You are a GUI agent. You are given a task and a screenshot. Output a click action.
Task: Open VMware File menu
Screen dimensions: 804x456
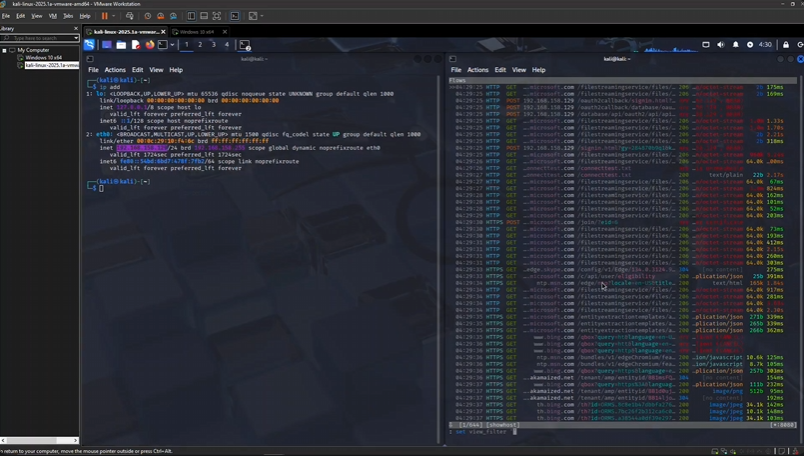pos(6,16)
